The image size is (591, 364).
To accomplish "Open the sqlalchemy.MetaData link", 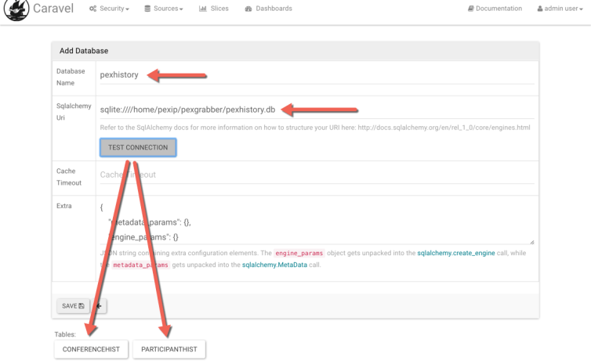I will click(x=274, y=265).
